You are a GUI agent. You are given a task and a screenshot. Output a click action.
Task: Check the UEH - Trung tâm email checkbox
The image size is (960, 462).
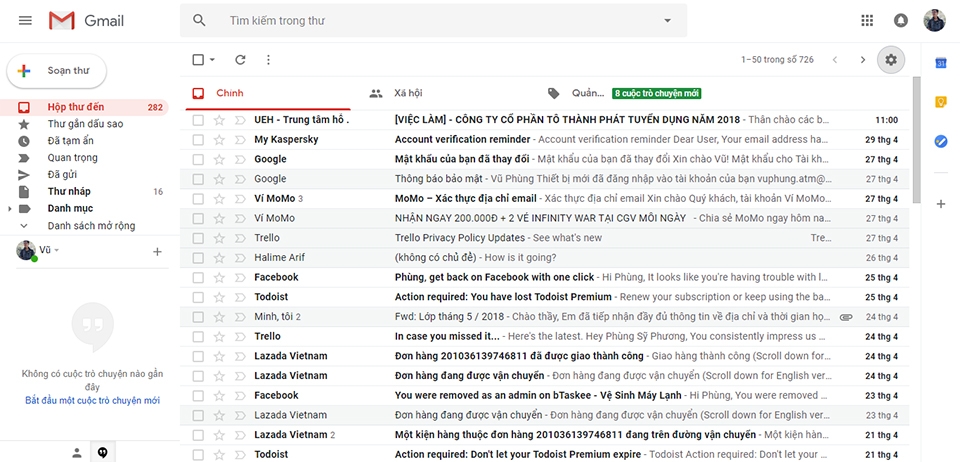[x=198, y=120]
